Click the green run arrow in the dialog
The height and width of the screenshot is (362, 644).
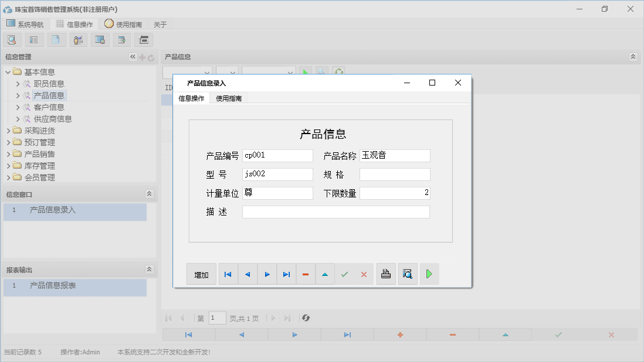429,274
